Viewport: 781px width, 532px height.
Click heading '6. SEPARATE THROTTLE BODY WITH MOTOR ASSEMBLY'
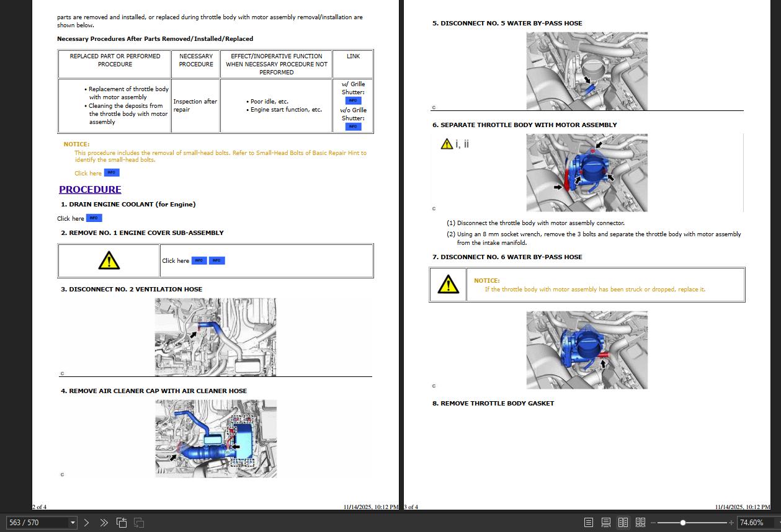point(525,125)
